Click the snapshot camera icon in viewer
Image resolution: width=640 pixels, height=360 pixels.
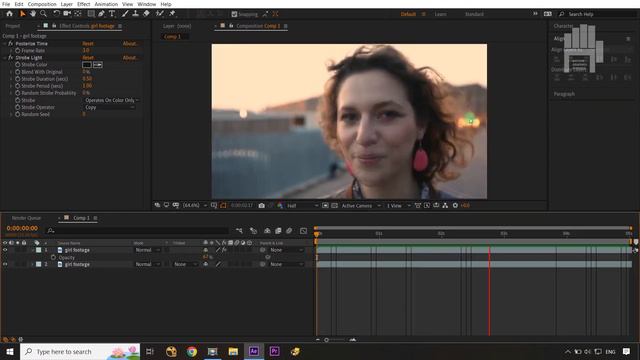tap(262, 206)
